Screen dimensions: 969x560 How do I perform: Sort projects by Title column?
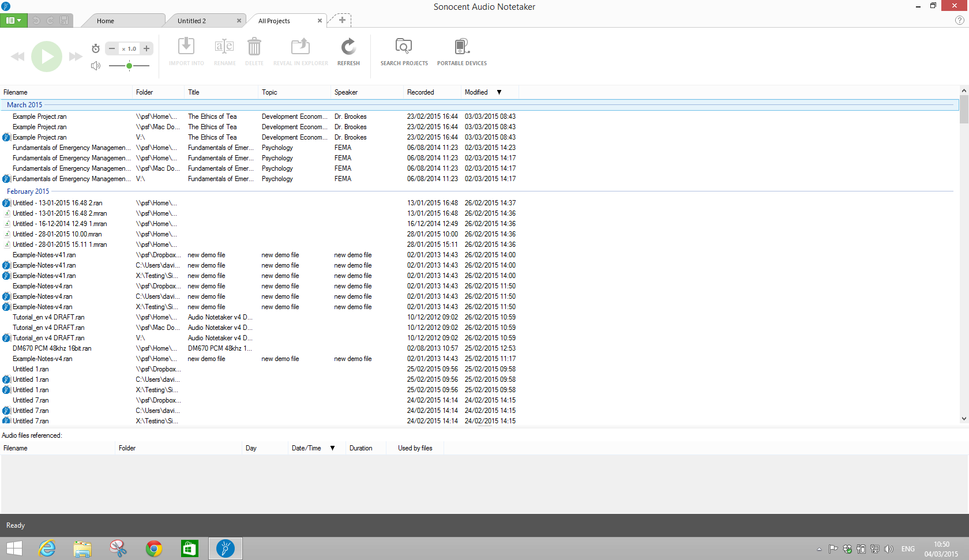pyautogui.click(x=221, y=92)
